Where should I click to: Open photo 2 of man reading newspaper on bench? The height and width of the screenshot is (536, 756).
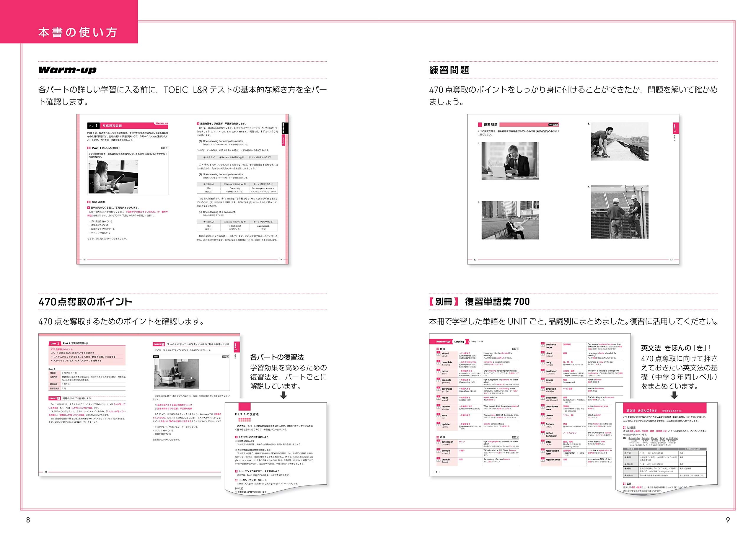point(510,220)
